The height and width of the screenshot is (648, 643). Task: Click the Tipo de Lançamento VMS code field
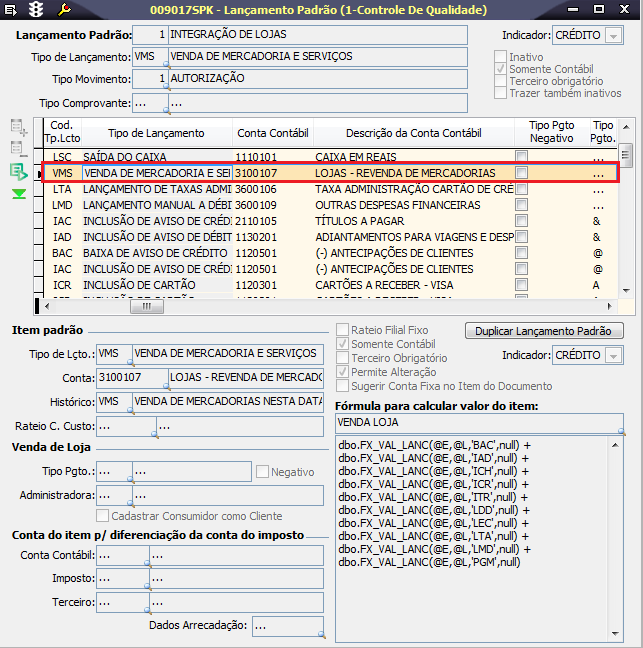click(150, 57)
